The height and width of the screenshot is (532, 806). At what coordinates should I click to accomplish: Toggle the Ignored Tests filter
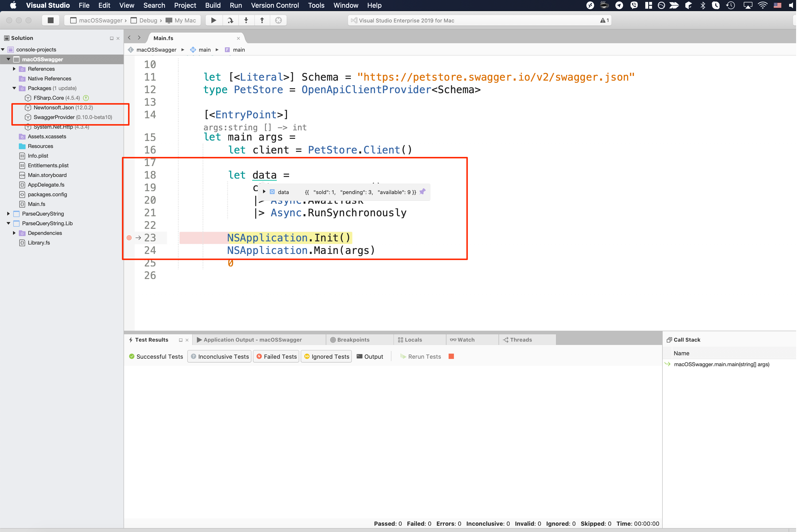(326, 356)
